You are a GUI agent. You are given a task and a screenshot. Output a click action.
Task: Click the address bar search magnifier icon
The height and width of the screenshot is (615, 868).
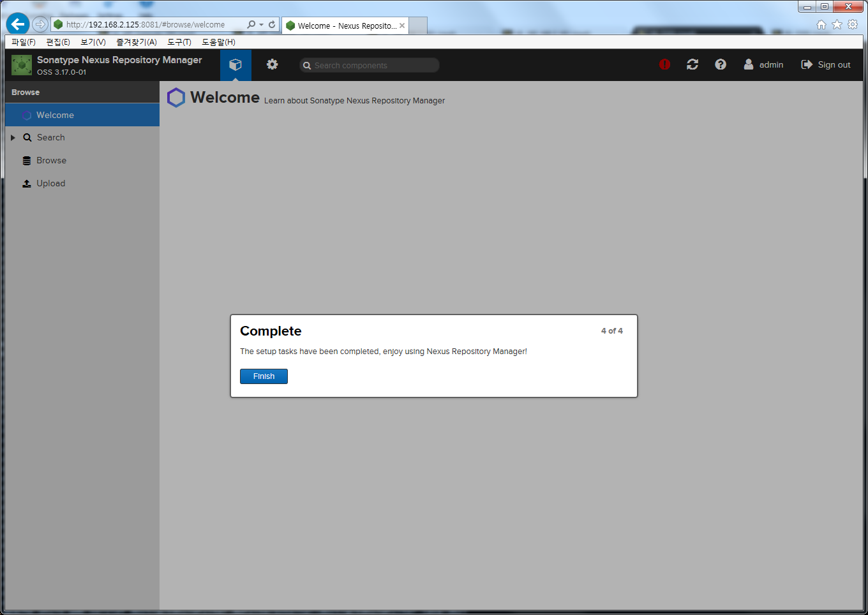point(251,24)
